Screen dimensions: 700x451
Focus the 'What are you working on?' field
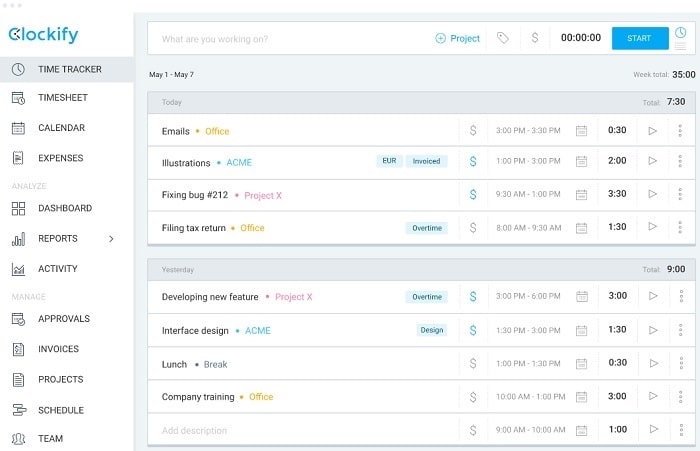(x=290, y=39)
